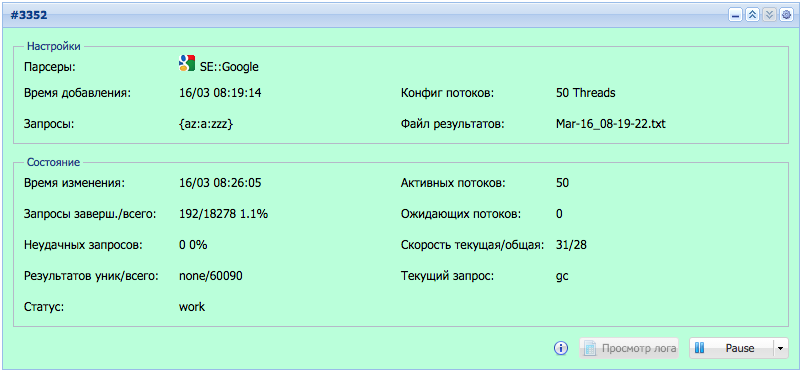Click the 50 Threads config value
Viewport: 802px width, 372px height.
pos(585,93)
